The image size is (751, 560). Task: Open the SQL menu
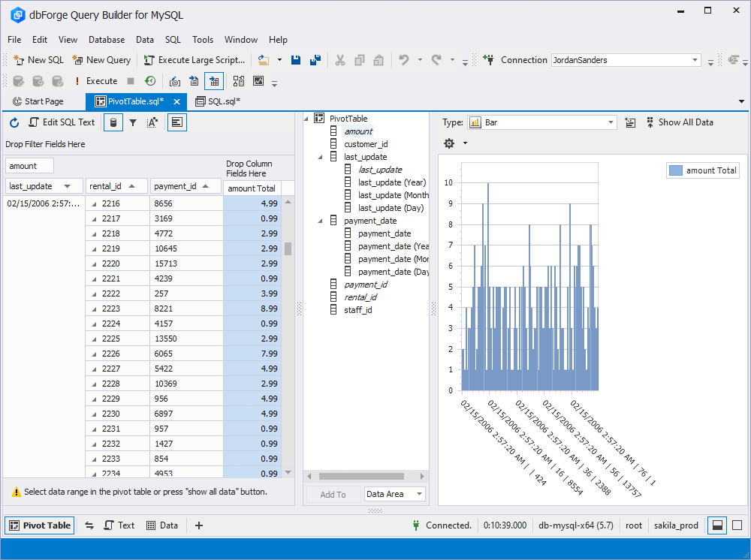tap(173, 40)
